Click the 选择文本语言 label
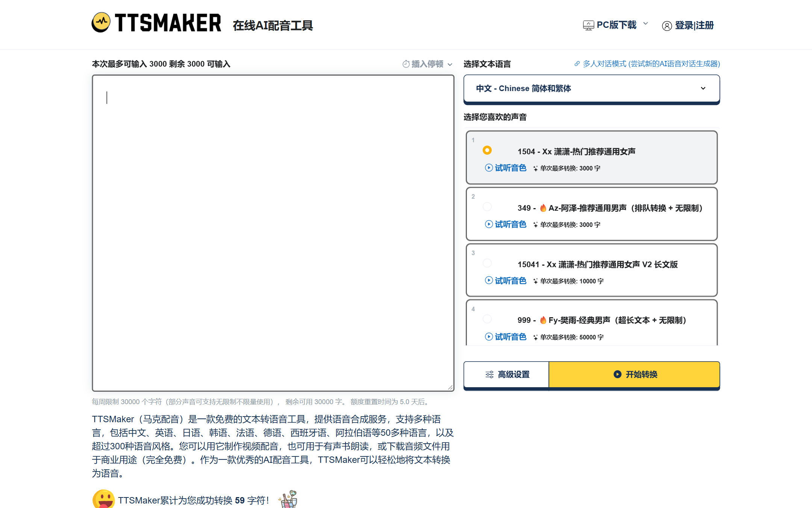The image size is (812, 508). pyautogui.click(x=487, y=64)
